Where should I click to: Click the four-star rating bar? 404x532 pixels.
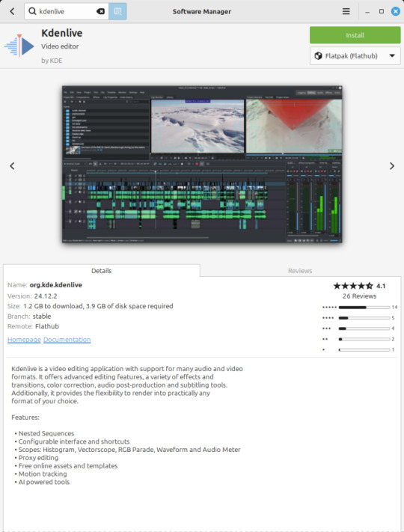tap(364, 318)
